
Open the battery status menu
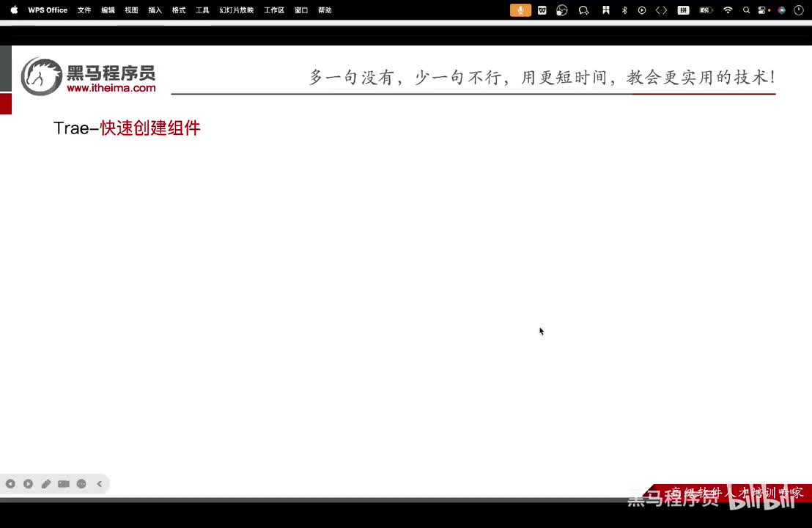coord(706,10)
